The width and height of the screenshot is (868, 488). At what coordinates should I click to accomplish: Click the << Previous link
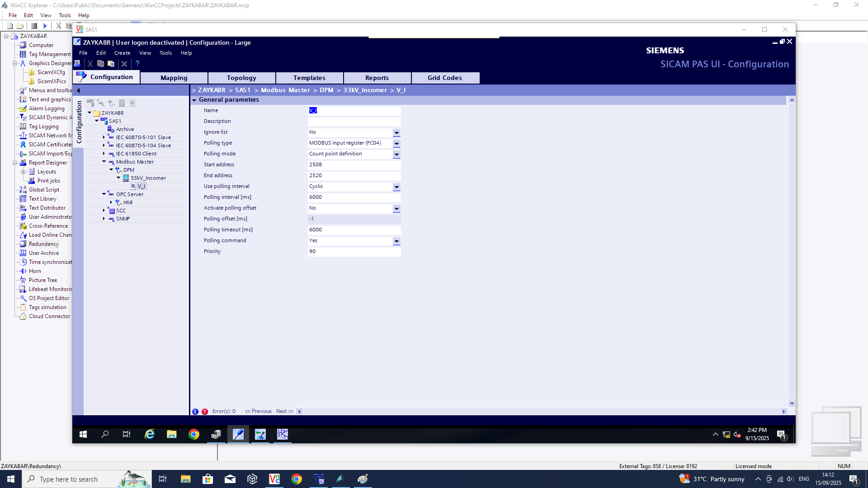click(x=258, y=411)
